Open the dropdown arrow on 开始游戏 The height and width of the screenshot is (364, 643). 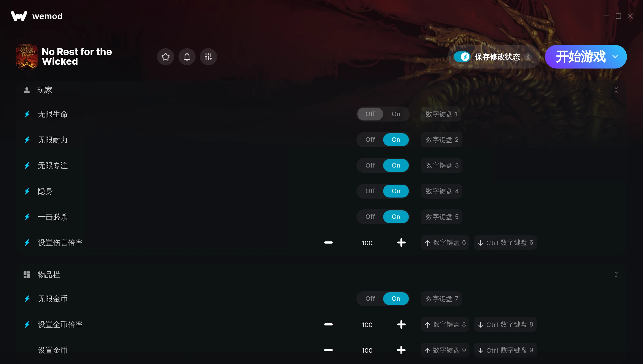pyautogui.click(x=615, y=57)
